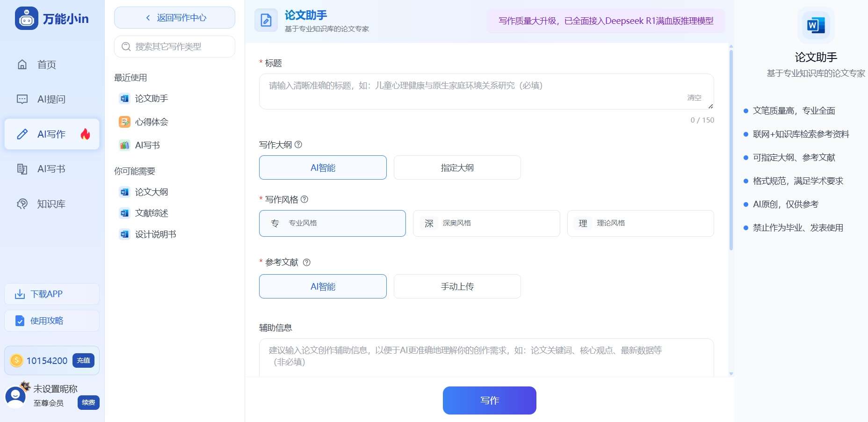Select AI智能 for 写作大纲

(x=323, y=167)
